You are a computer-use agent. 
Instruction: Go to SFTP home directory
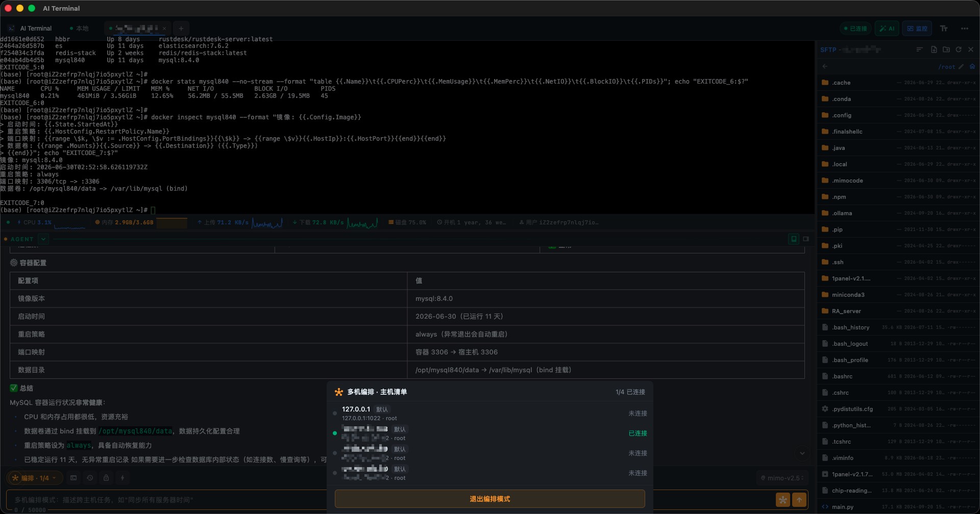(x=972, y=66)
